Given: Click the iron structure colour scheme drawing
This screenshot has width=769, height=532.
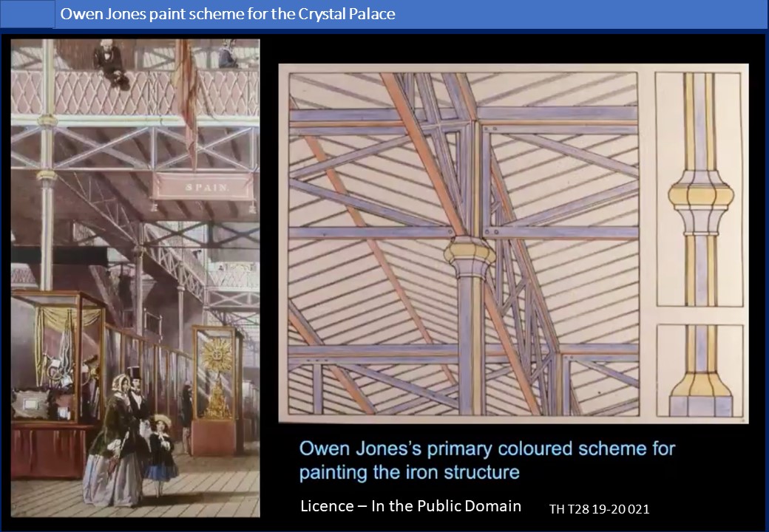Looking at the screenshot, I should click(x=464, y=244).
